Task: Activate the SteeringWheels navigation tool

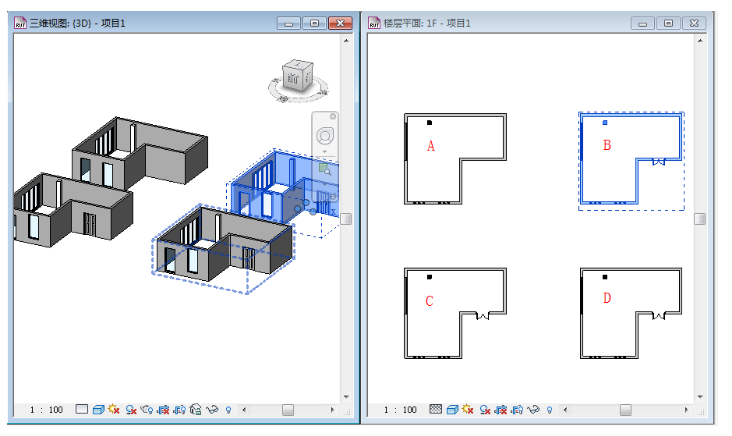Action: click(x=325, y=136)
